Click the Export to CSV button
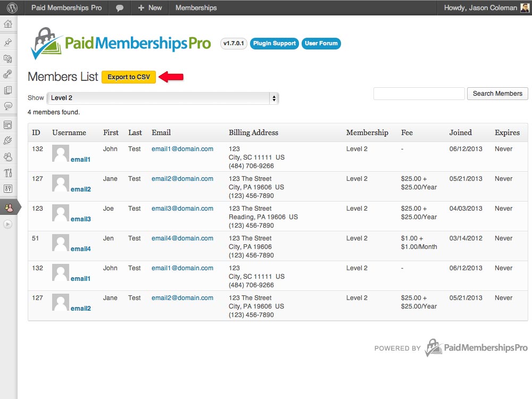Screen dimensions: 532x399 click(128, 77)
